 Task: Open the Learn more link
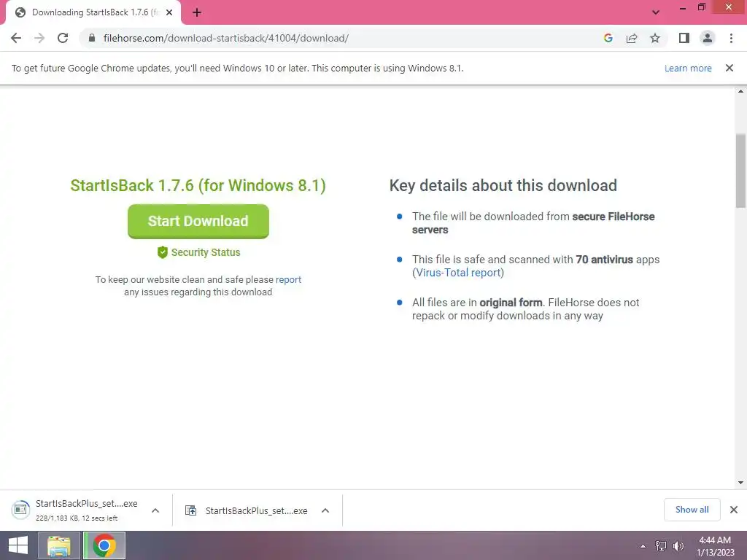(688, 68)
